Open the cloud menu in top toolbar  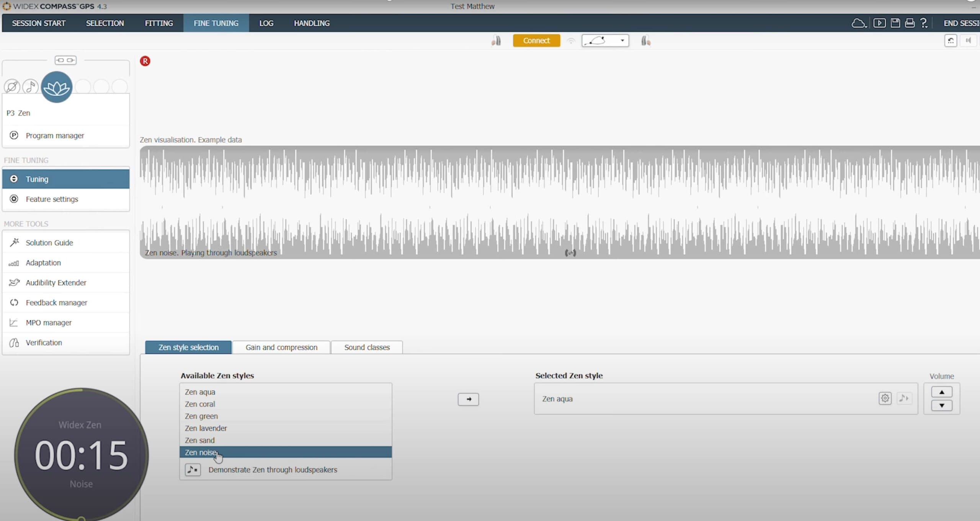coord(859,23)
